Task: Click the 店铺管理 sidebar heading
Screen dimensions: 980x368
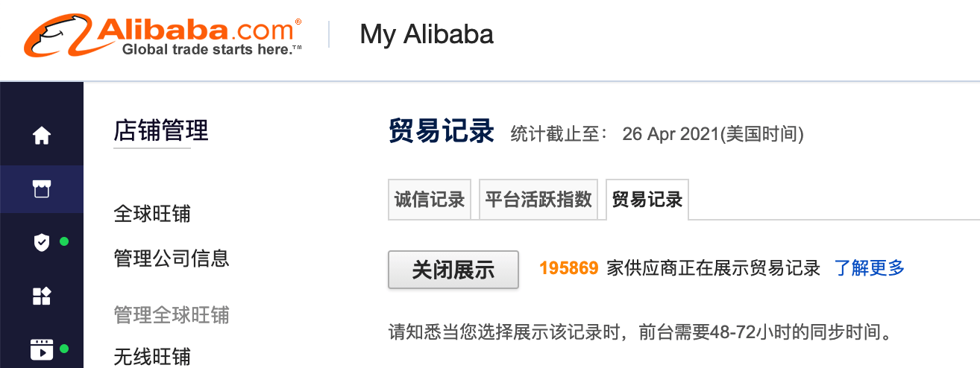Action: point(161,131)
